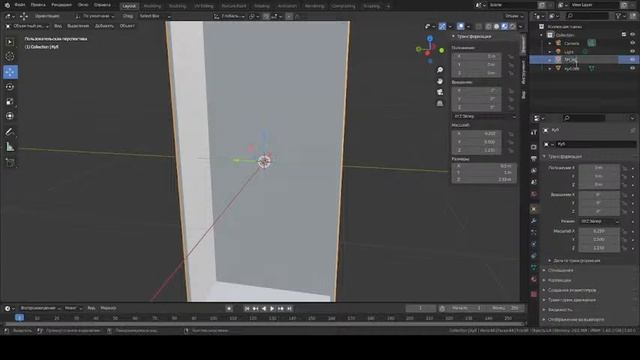Screen dimensions: 640x360
Task: Select the Add Cube tool
Action: pyautogui.click(x=10, y=162)
